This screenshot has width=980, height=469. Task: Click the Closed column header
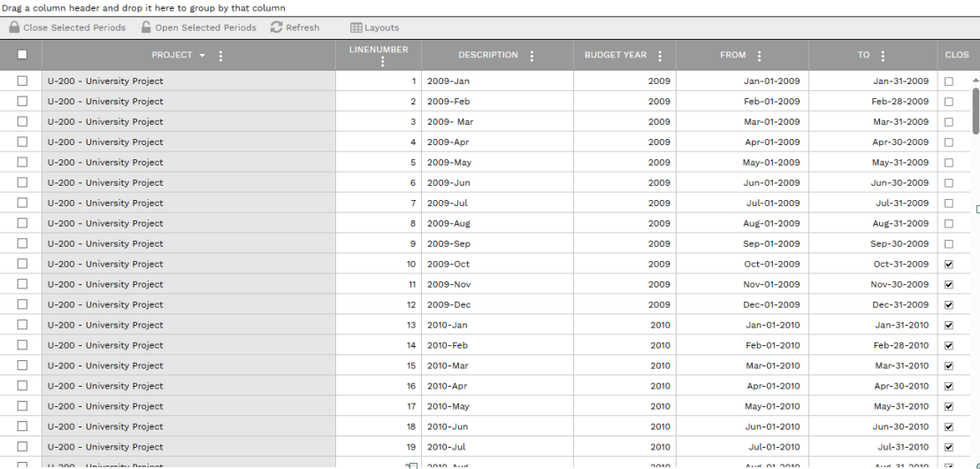(956, 55)
